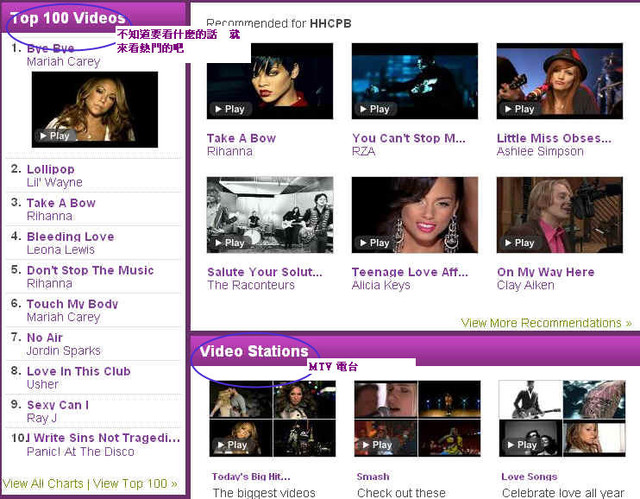Open Salute Your Solut... title link
The image size is (640, 499).
click(265, 272)
